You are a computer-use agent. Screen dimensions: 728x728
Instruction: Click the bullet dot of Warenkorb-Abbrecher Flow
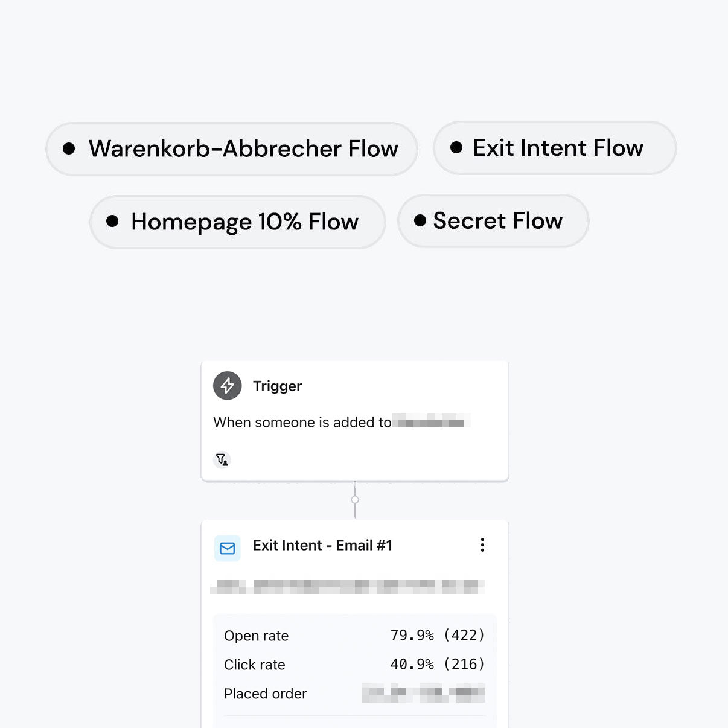[x=69, y=148]
